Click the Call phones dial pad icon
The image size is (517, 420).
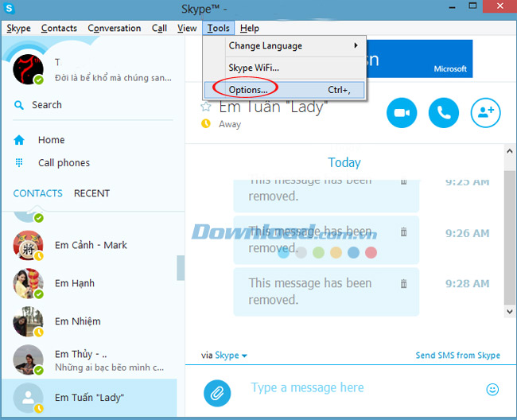click(19, 162)
